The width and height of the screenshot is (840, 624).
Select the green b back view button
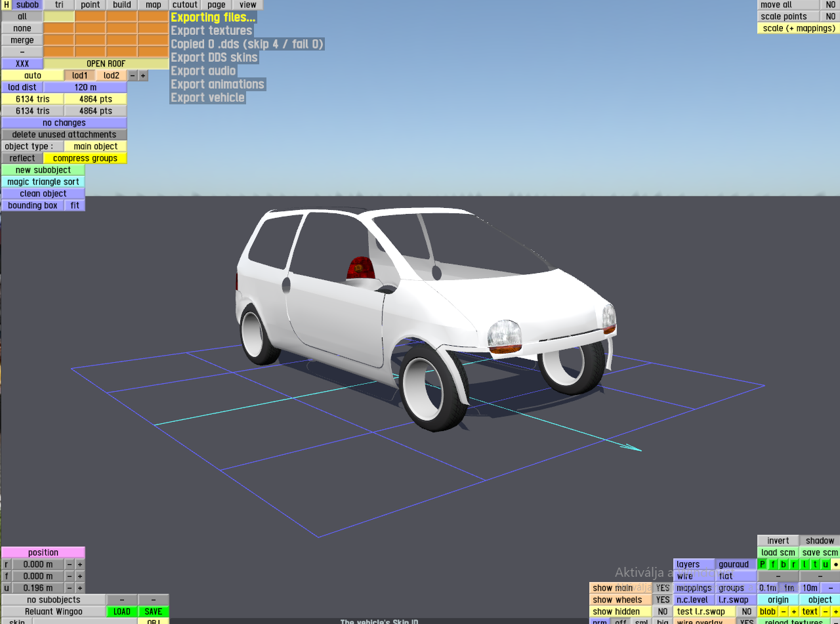click(784, 564)
